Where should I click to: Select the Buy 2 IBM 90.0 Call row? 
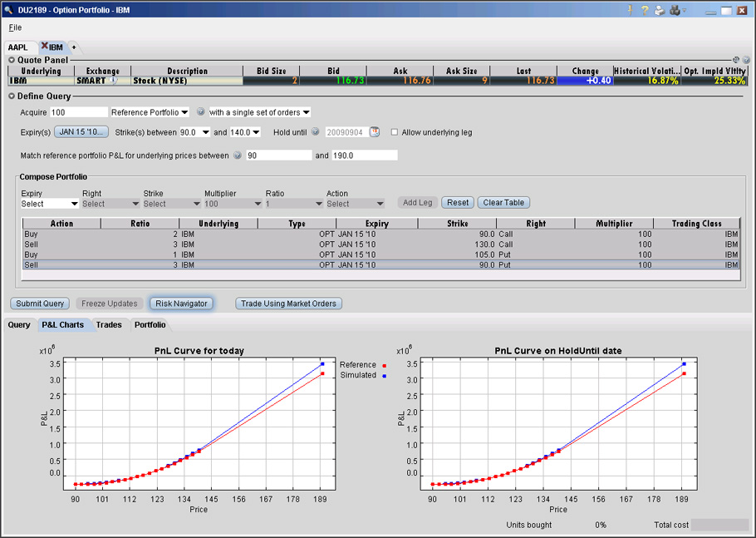(x=380, y=234)
